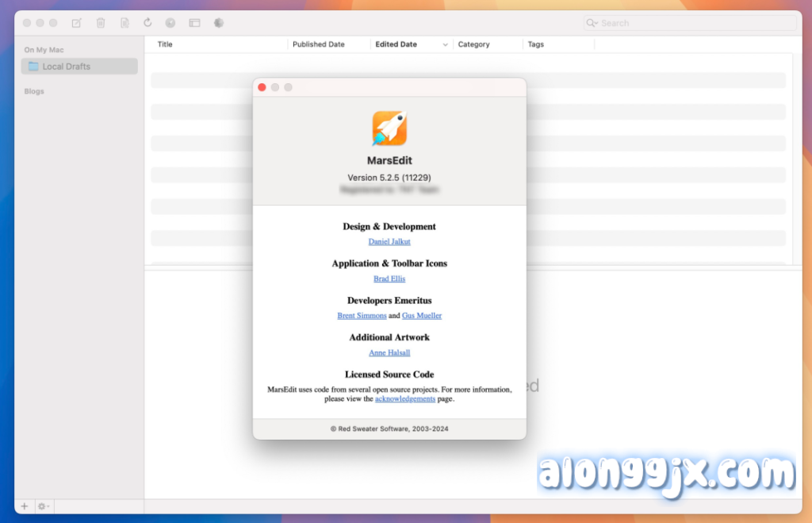Toggle sort chevron on Edited Date column
The width and height of the screenshot is (812, 523).
pyautogui.click(x=445, y=44)
